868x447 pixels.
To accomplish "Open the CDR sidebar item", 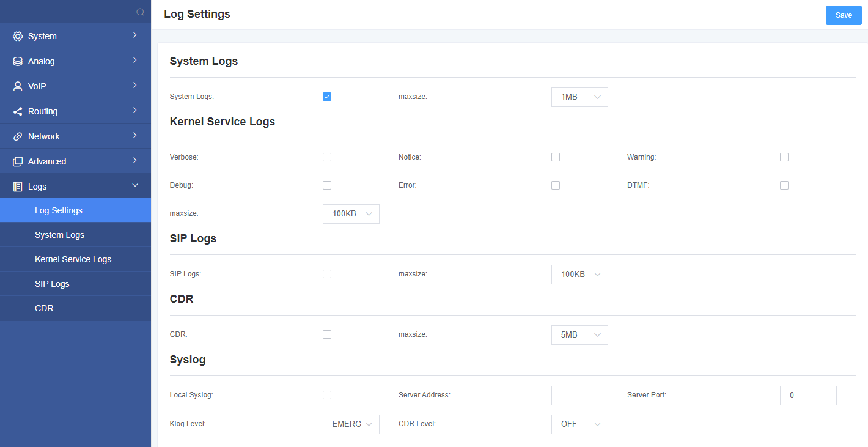I will (x=75, y=308).
